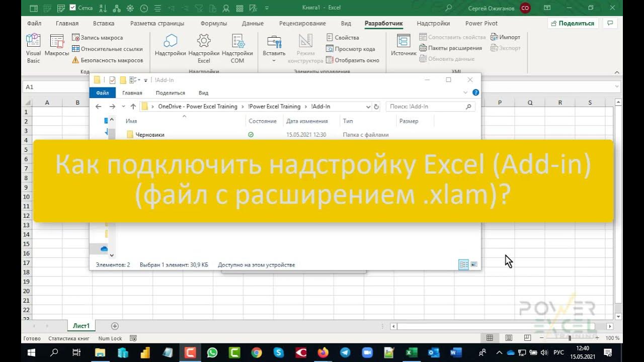
Task: Switch to the Power Pivot tab
Action: coord(481,24)
